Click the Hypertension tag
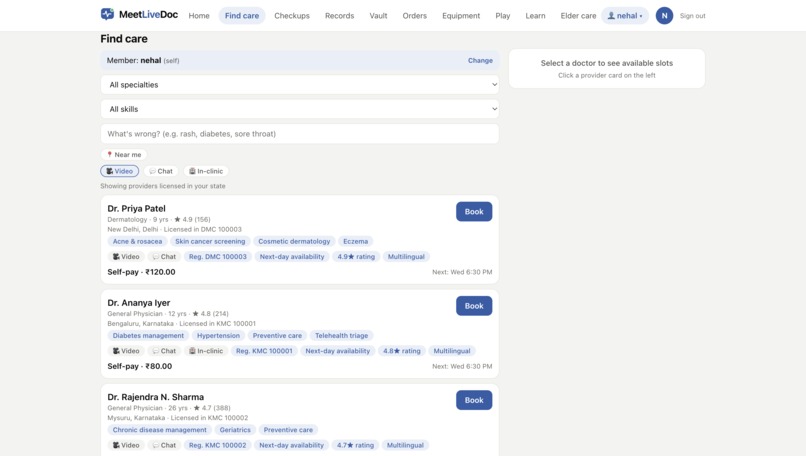 (218, 336)
